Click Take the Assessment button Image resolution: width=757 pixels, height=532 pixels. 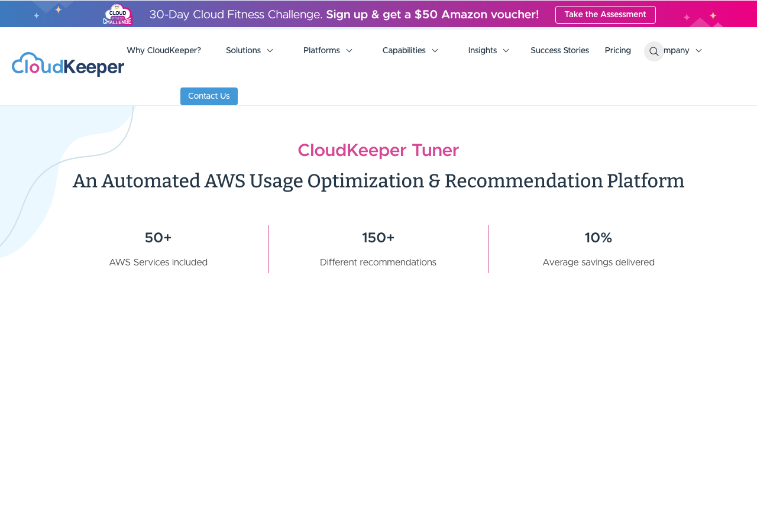tap(605, 15)
